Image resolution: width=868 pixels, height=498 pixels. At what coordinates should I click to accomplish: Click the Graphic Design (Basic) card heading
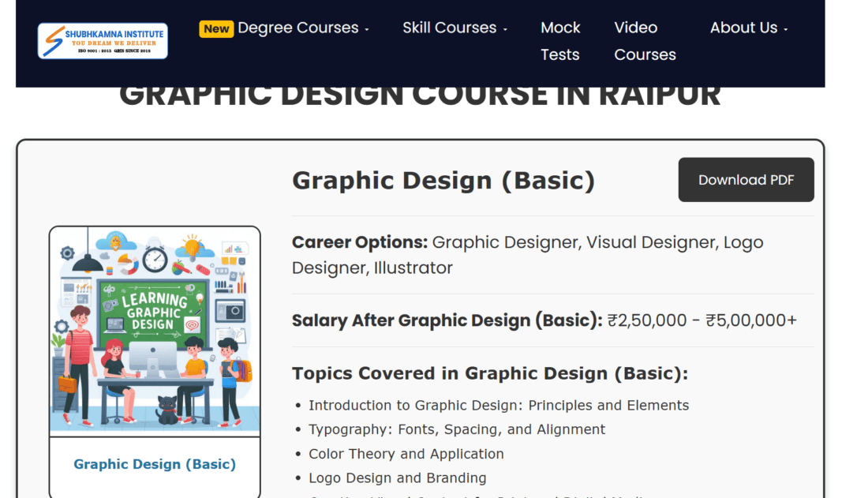(x=443, y=181)
